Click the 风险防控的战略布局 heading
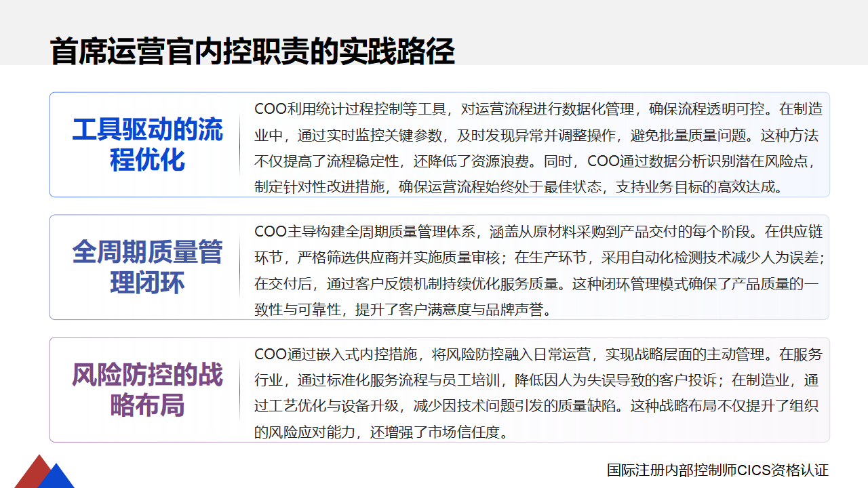The width and height of the screenshot is (868, 488). tap(147, 390)
